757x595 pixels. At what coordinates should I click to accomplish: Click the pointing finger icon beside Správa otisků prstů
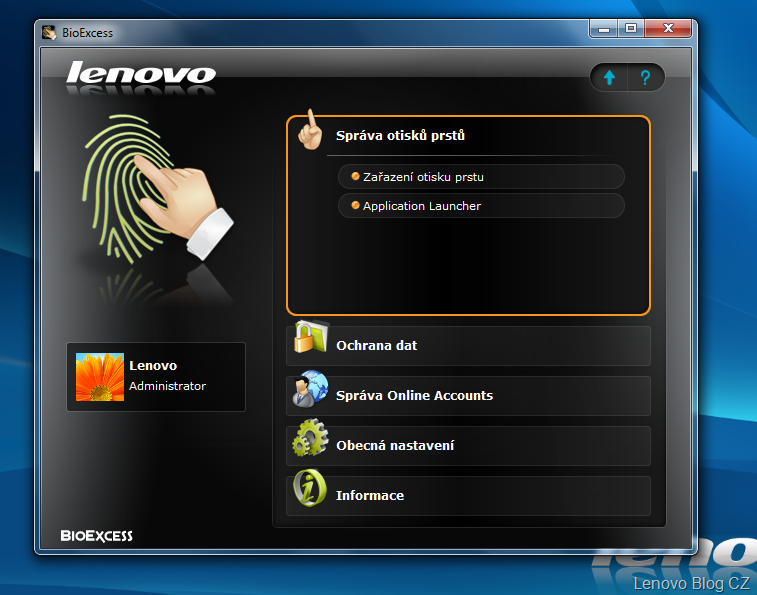[x=311, y=132]
